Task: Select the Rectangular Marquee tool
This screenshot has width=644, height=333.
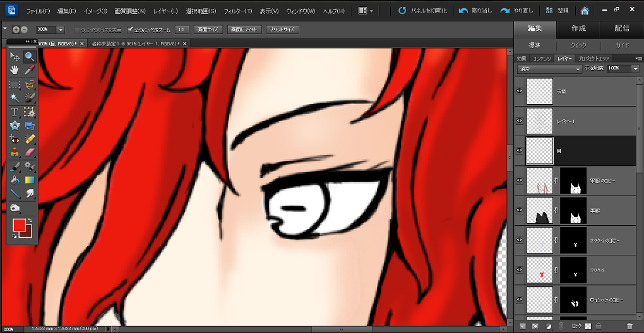Action: click(x=15, y=85)
